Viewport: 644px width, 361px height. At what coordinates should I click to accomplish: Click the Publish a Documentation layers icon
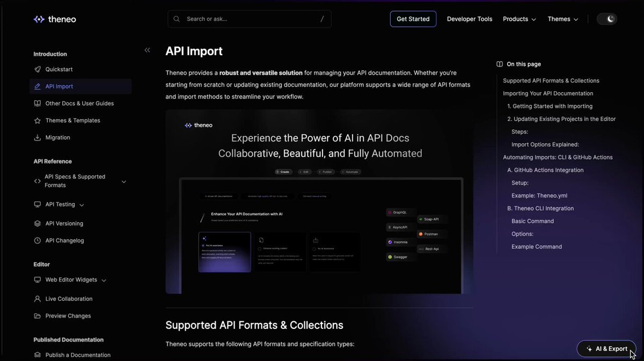(38, 355)
